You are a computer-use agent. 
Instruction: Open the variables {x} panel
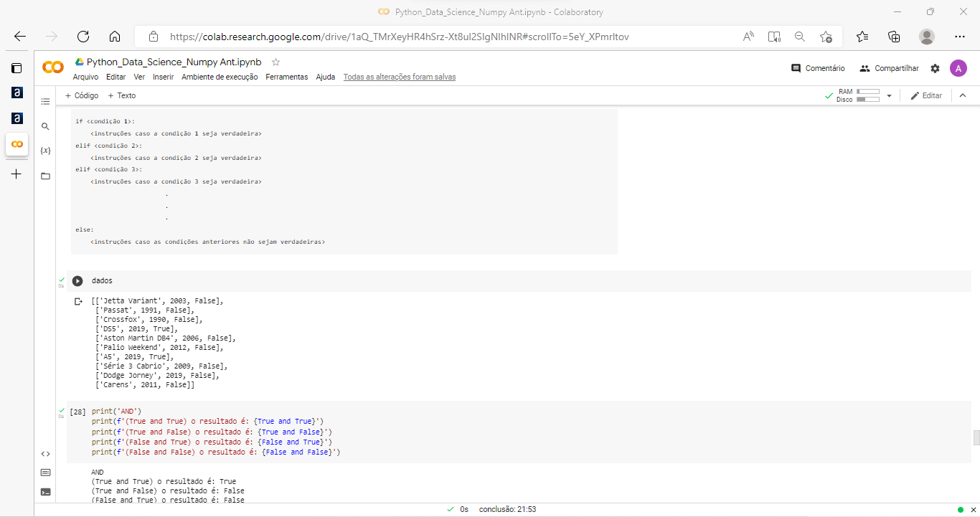46,151
